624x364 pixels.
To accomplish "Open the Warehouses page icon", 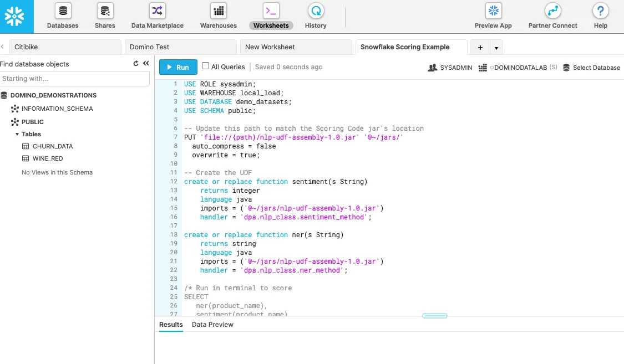I will [x=219, y=11].
